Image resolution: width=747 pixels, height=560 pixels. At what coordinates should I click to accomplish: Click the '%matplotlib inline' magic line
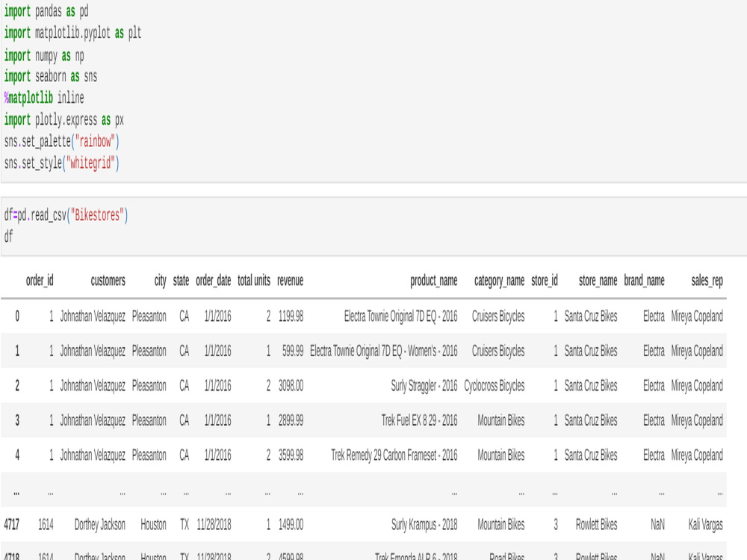pos(44,98)
